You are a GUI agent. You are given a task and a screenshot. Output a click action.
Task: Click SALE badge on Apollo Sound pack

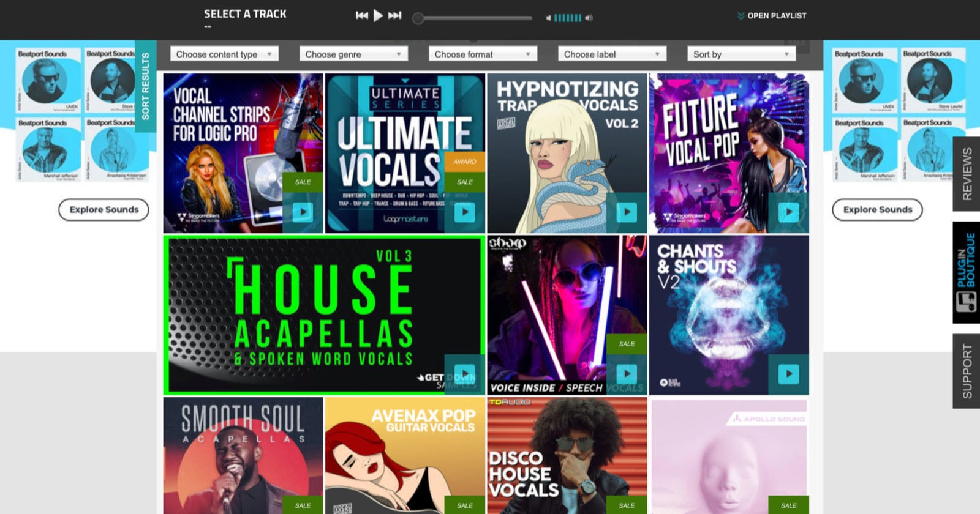[x=788, y=505]
